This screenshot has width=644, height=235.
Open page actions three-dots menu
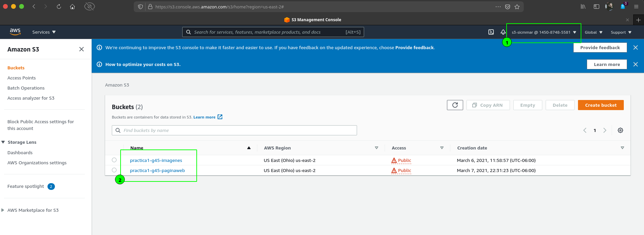point(498,7)
